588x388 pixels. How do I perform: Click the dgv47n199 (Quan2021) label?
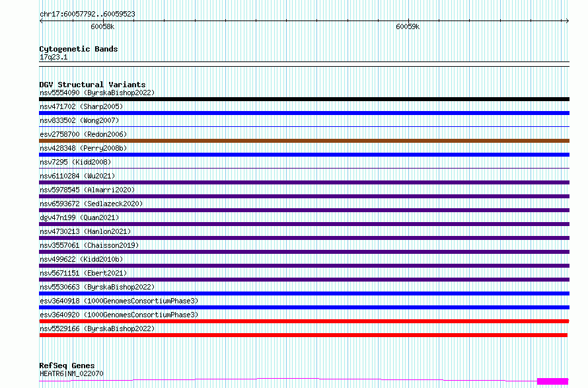coord(79,217)
